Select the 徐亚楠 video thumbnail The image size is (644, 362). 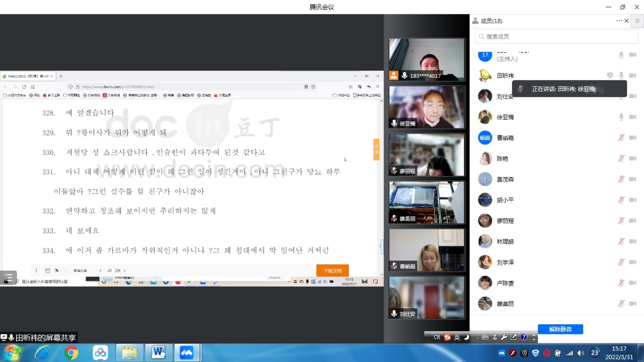tap(427, 107)
